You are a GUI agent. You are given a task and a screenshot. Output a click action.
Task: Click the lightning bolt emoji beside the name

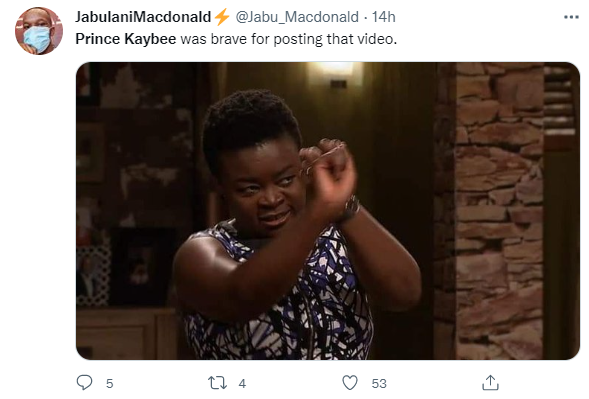point(222,17)
